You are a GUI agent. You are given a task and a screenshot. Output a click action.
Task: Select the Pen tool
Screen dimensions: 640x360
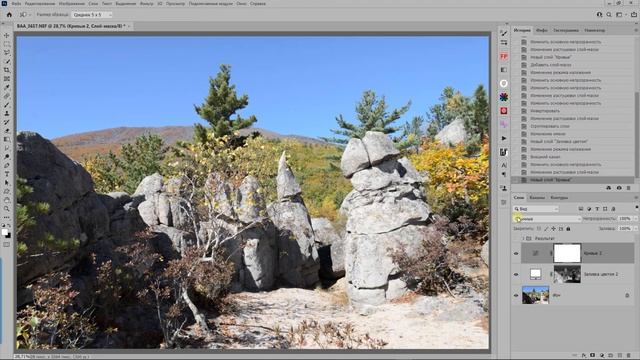(x=7, y=165)
